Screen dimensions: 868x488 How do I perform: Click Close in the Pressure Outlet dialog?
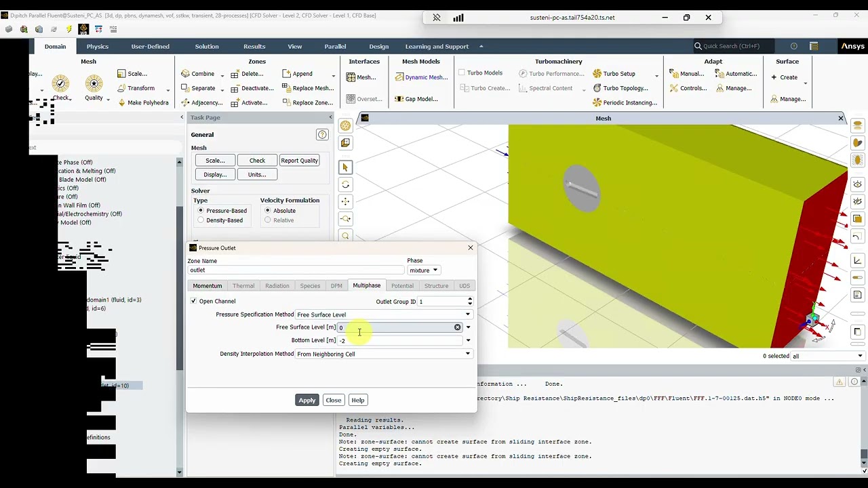tap(333, 400)
